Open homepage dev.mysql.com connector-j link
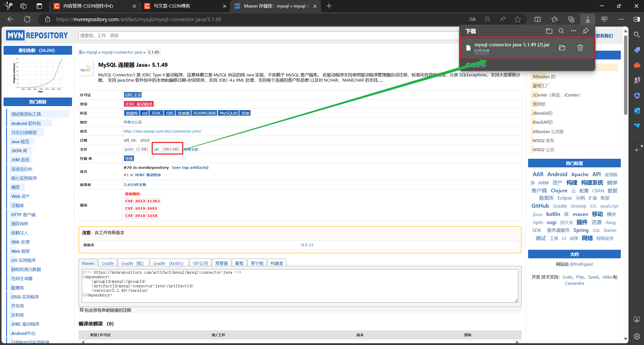Screen dimensions: 644x345 pyautogui.click(x=163, y=131)
